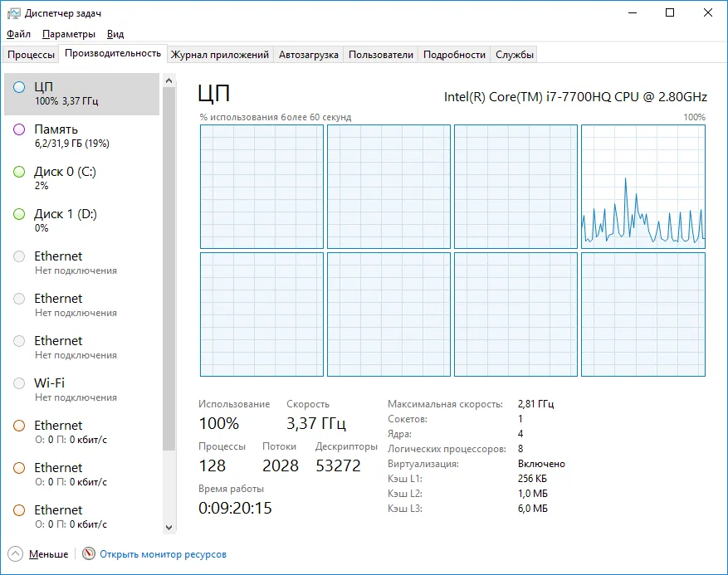This screenshot has width=728, height=575.
Task: Select Wi-Fi Нет подключения entry
Action: (x=81, y=390)
